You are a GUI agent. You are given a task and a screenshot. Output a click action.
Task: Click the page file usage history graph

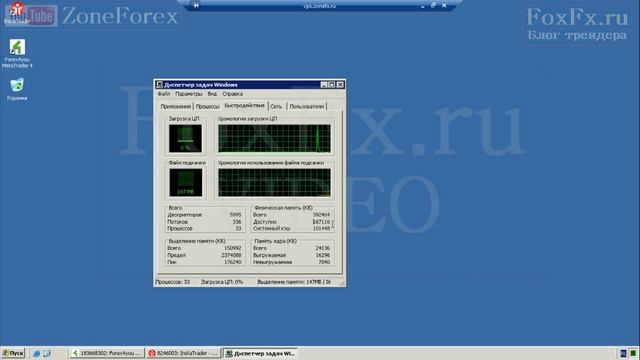pos(274,182)
